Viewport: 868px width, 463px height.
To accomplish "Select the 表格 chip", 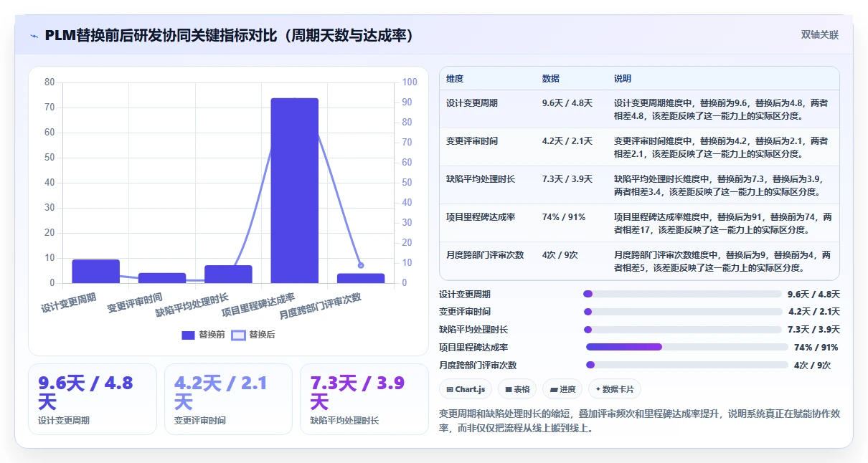I will tap(517, 389).
